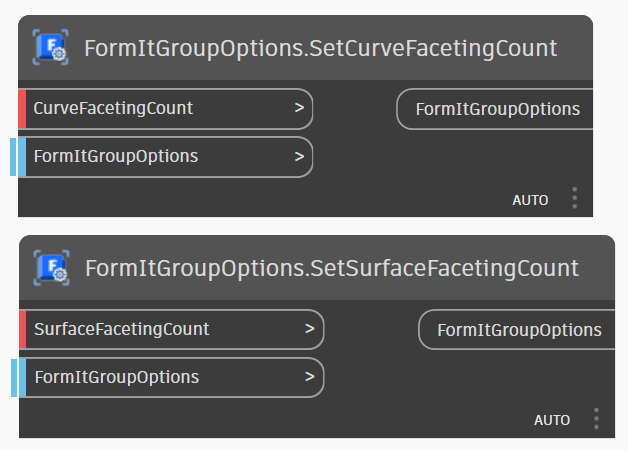
Task: Click chevron on SetCurveFacetingCount node's FormItGroupOptions input
Action: tap(299, 156)
